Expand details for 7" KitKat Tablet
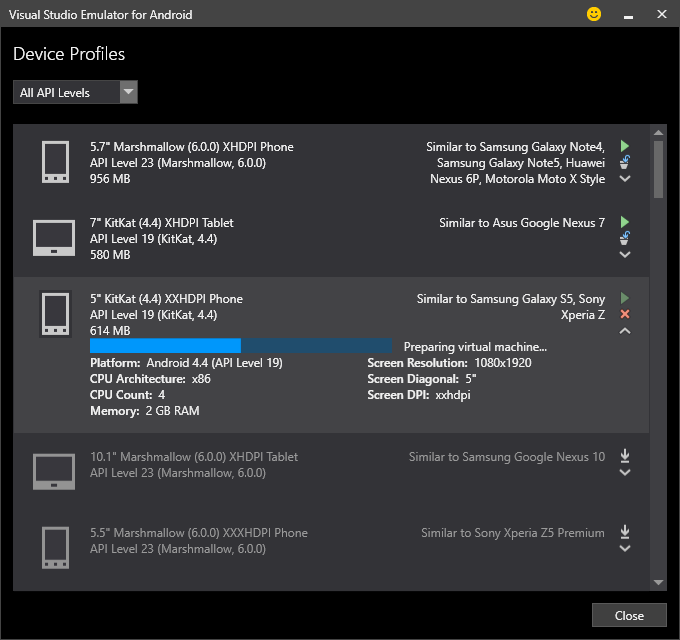The width and height of the screenshot is (680, 640). tap(624, 255)
